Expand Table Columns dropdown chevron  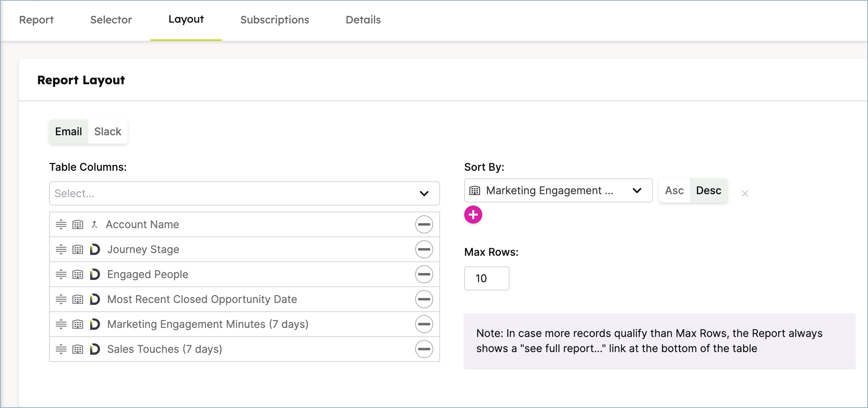[x=424, y=193]
